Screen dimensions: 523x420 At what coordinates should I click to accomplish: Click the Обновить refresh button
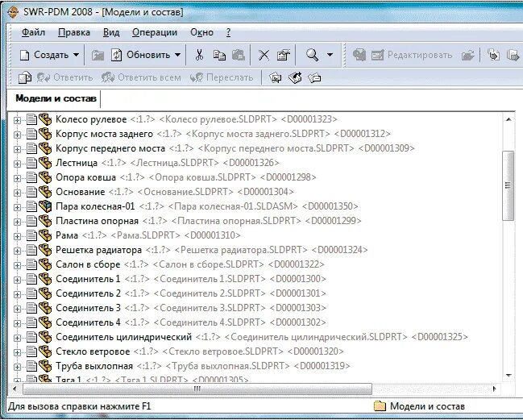click(x=141, y=55)
